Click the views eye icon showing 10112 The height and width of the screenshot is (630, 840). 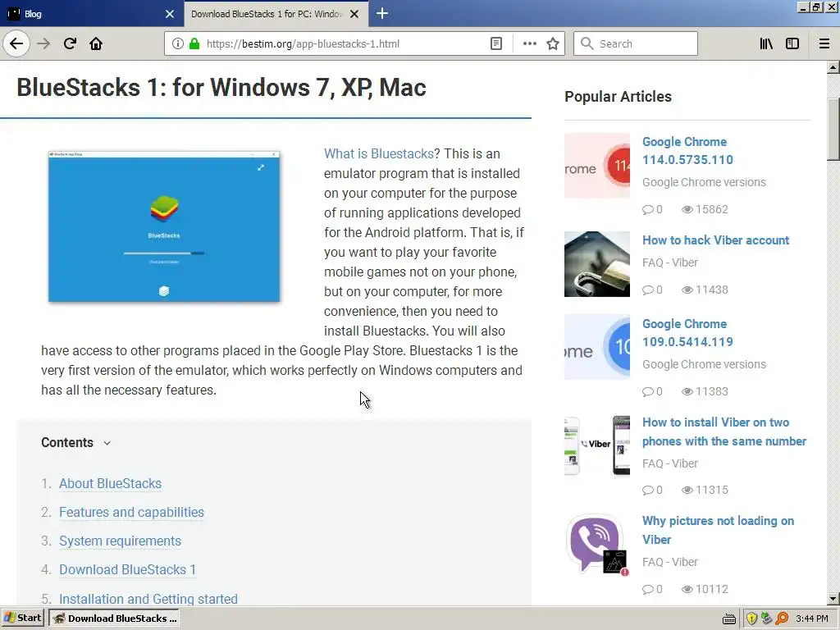[687, 589]
